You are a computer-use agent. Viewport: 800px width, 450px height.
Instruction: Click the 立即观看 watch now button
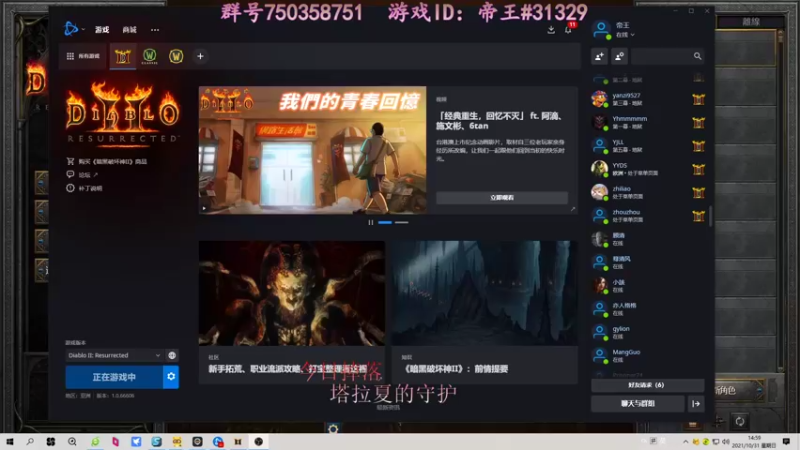coord(502,197)
